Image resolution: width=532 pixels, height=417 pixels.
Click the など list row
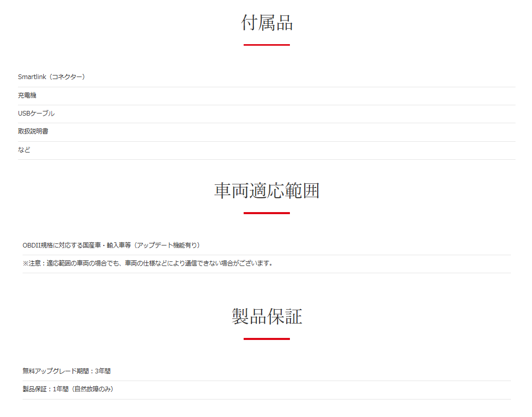(267, 150)
